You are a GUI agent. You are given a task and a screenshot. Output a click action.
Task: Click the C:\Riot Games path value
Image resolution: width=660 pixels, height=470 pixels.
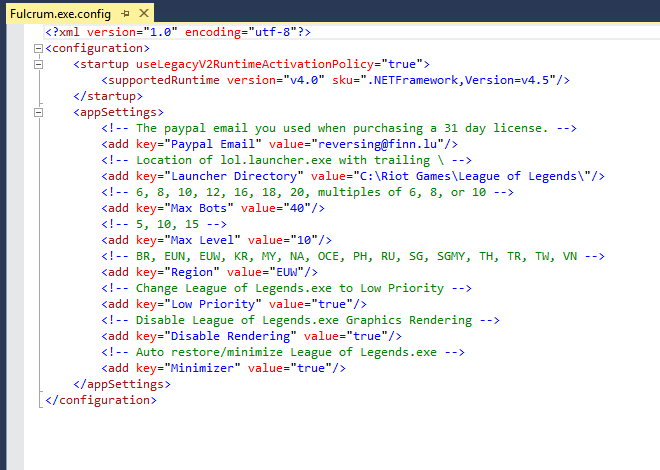click(x=472, y=176)
